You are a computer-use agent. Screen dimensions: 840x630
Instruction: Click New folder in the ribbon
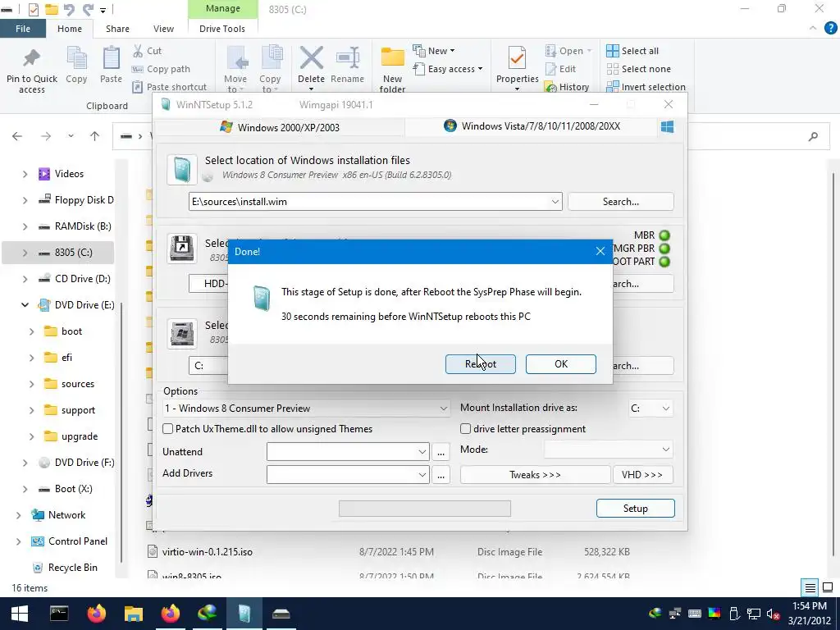pos(392,70)
